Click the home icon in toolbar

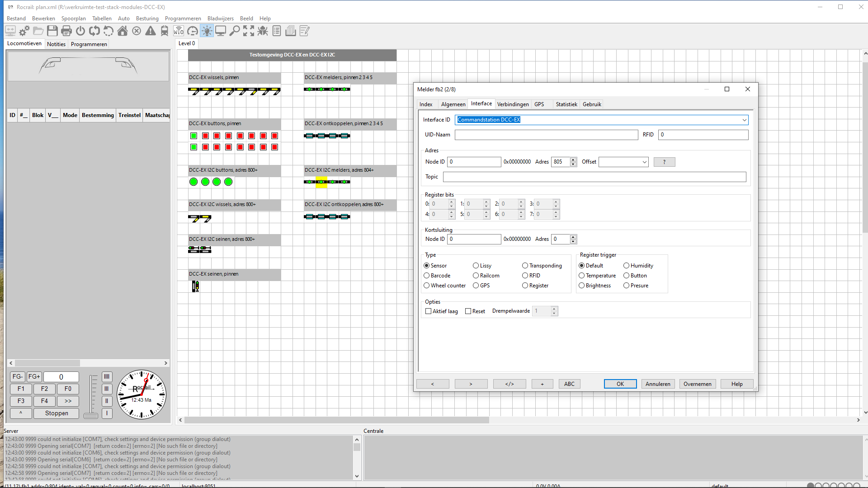(x=123, y=31)
